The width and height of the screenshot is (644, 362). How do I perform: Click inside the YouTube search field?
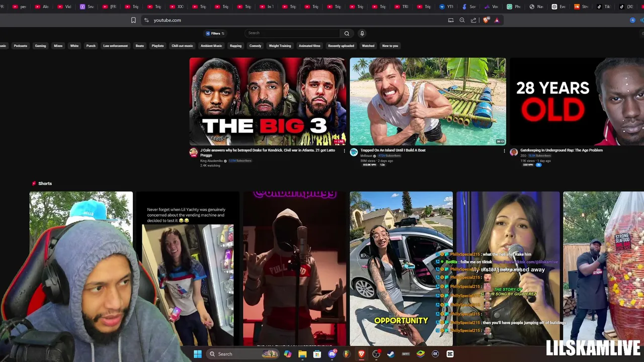(x=292, y=33)
